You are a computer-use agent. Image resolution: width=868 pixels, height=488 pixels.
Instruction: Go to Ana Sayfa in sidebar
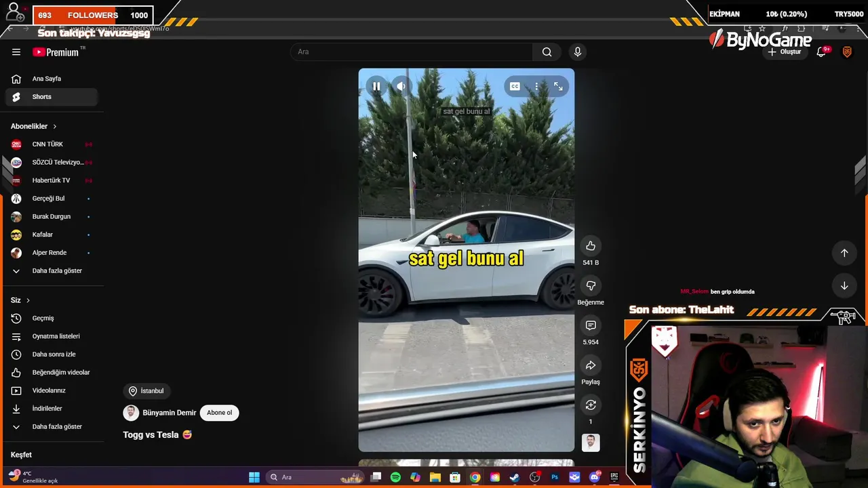[52, 79]
